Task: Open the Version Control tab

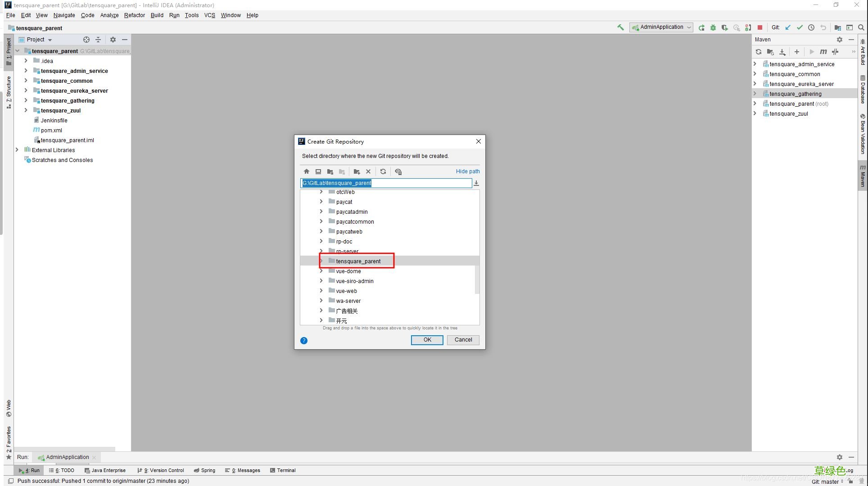Action: 161,470
